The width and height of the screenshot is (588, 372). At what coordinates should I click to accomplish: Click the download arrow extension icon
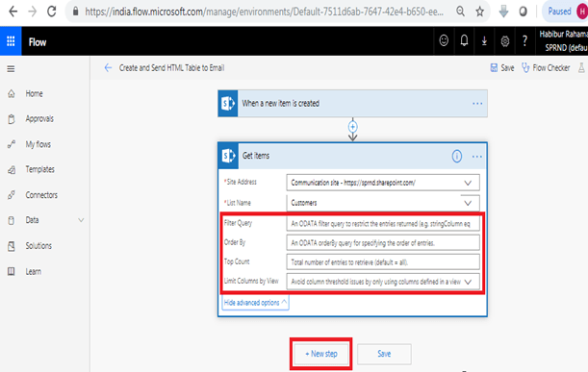tap(503, 12)
